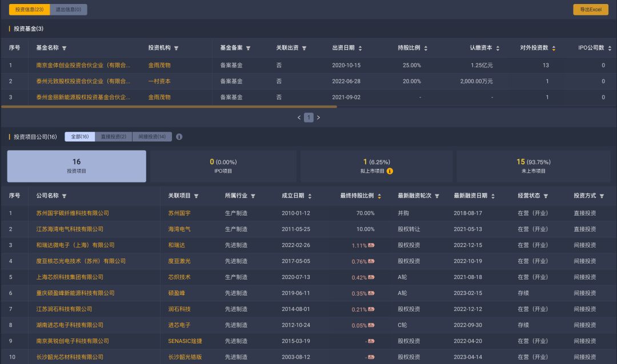
Task: Sort by 成立日期 column
Action: point(308,195)
